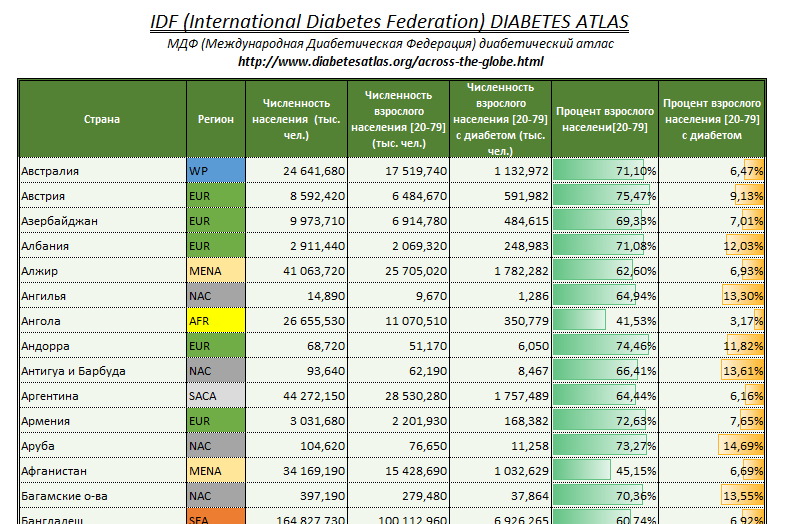The image size is (787, 524).
Task: Select the 'Страна' column header
Action: pyautogui.click(x=102, y=119)
